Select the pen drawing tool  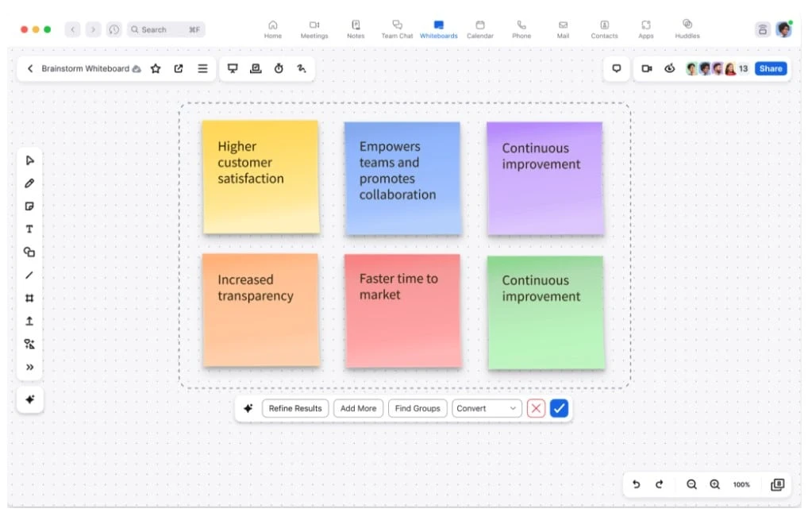point(29,183)
